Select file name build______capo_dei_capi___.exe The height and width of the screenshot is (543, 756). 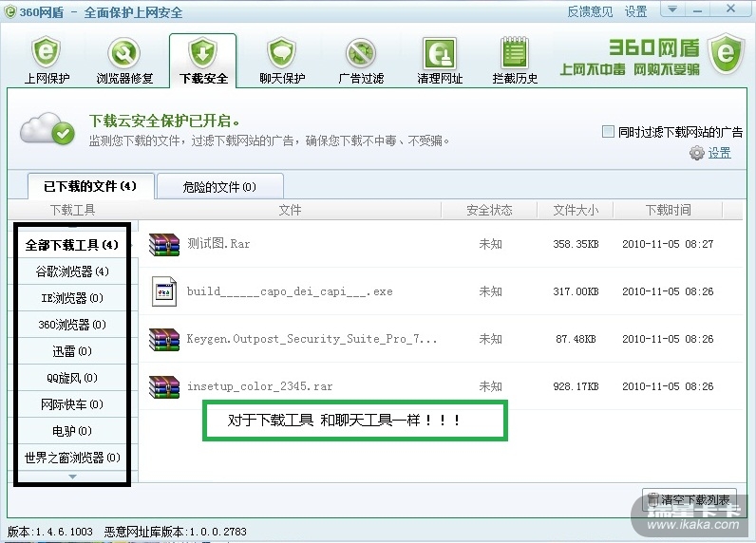[290, 291]
